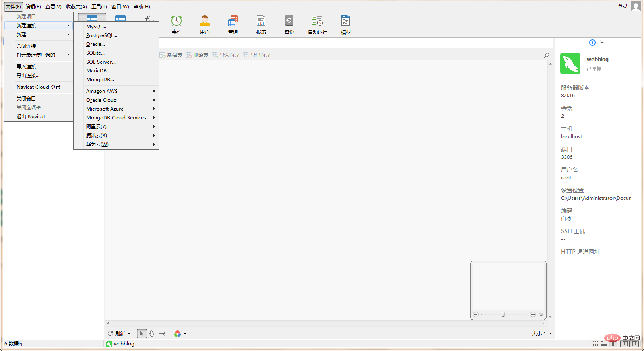Click the search magnifier icon in object bar
The image size is (644, 351).
point(547,55)
